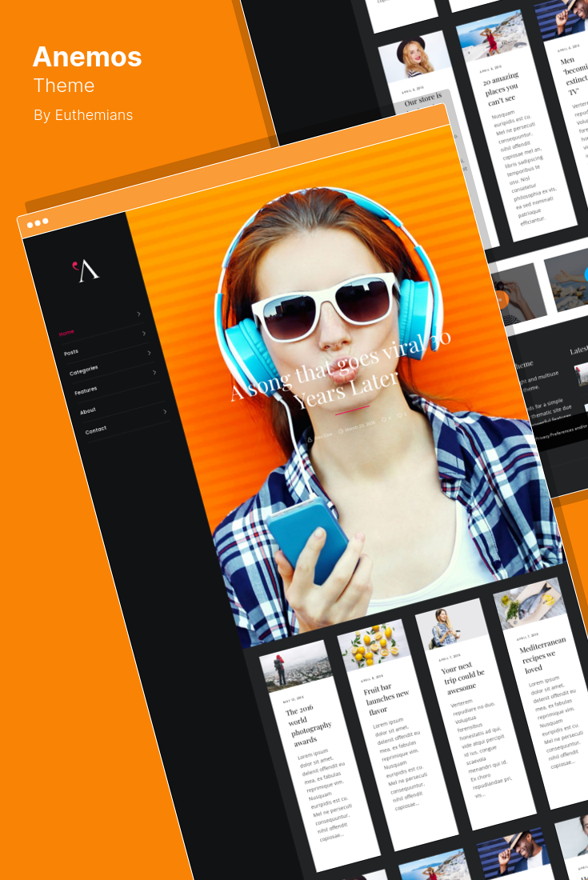Screen dimensions: 588x880
Task: Select the lemons thumbnail on Fruit bar card
Action: (374, 646)
